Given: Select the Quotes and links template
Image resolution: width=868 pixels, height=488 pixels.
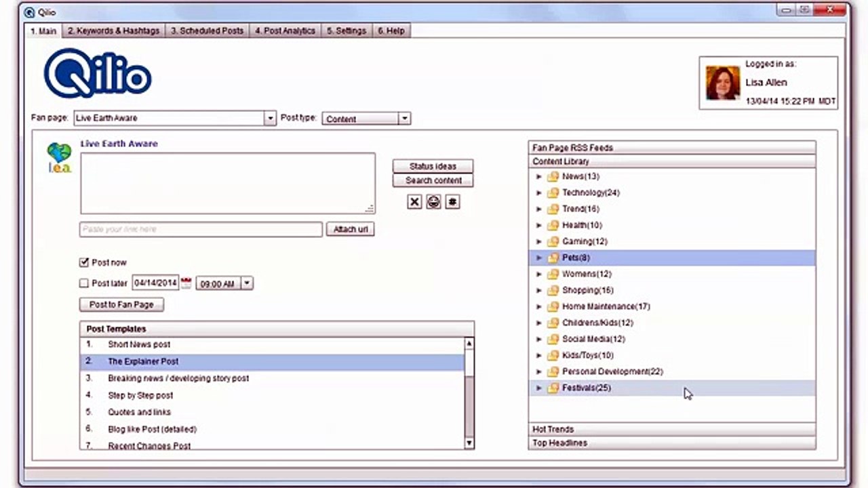Looking at the screenshot, I should click(x=272, y=412).
